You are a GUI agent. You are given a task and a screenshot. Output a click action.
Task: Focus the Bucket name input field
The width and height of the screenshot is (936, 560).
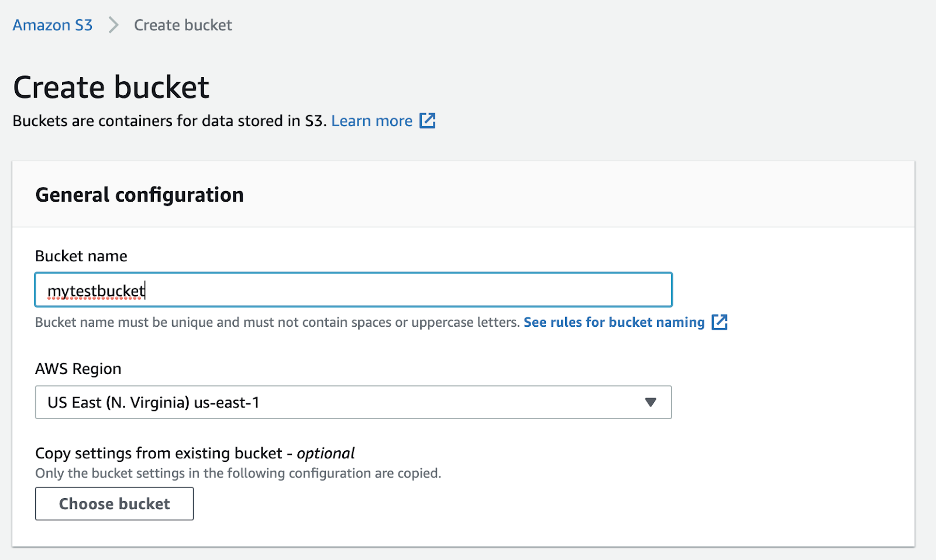click(x=353, y=289)
